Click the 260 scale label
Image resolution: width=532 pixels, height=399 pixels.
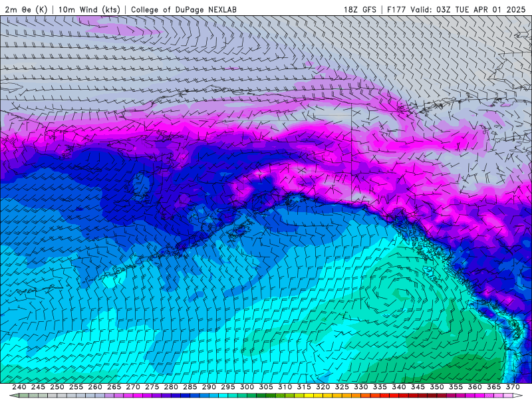(x=95, y=387)
